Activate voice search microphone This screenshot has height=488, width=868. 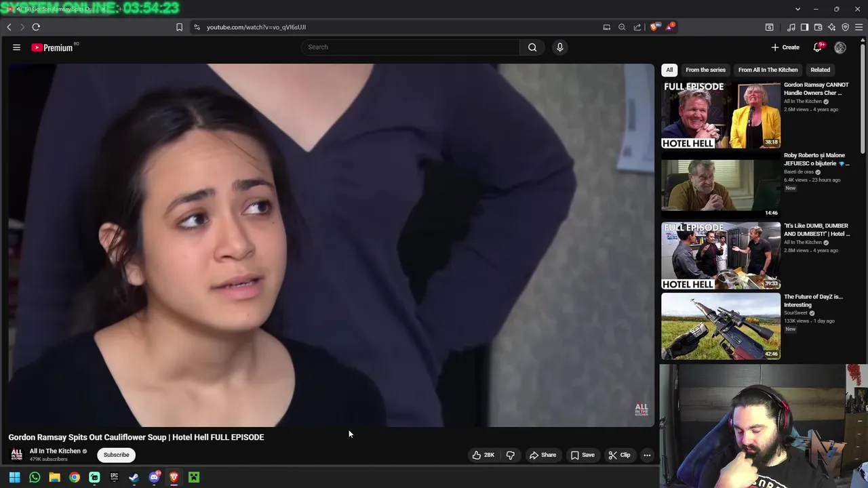point(559,47)
